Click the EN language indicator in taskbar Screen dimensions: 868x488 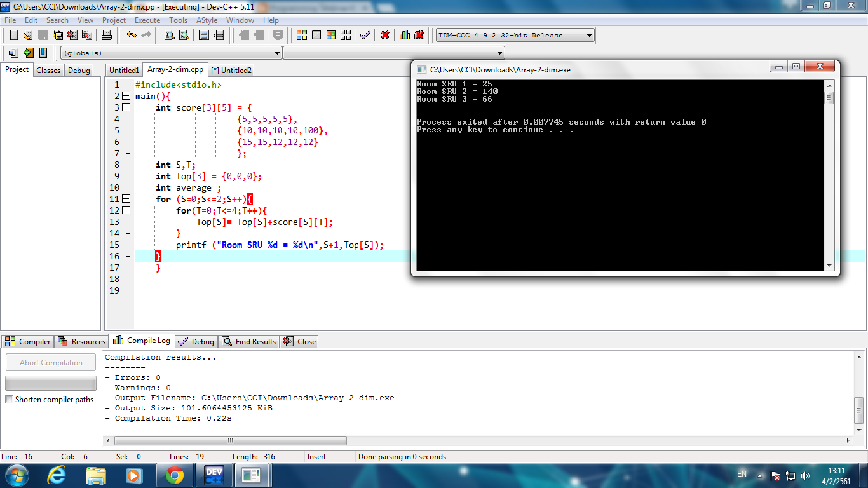click(742, 474)
